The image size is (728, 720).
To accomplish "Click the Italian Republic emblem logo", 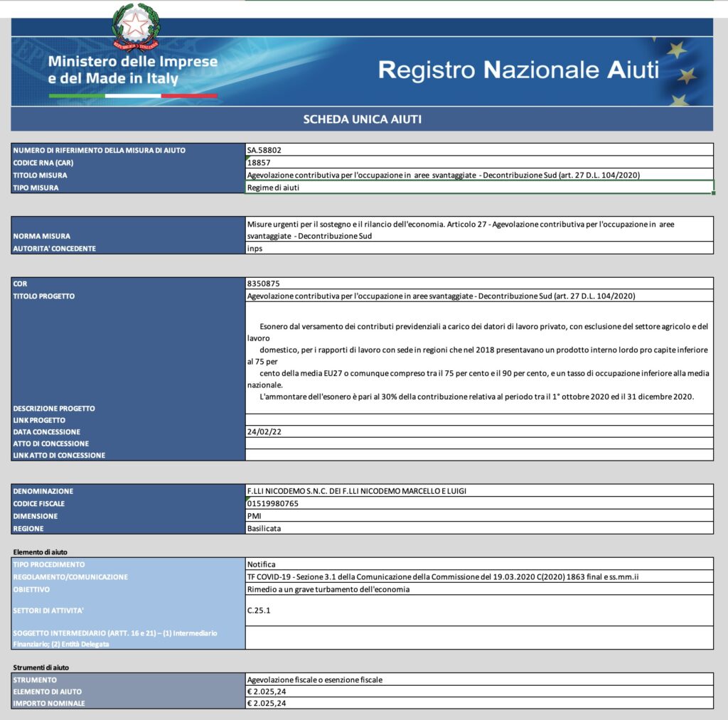I will 136,27.
